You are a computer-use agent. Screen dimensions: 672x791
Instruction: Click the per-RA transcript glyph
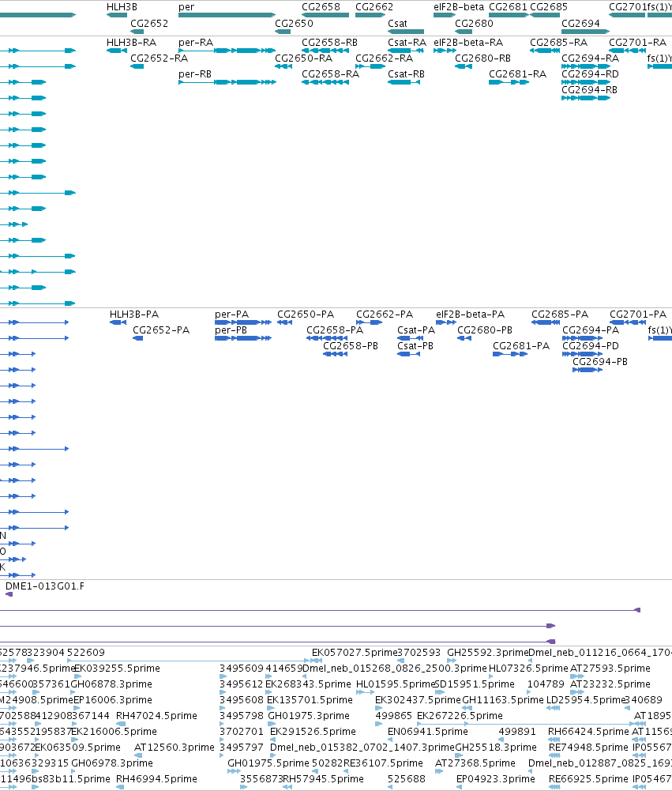point(227,51)
